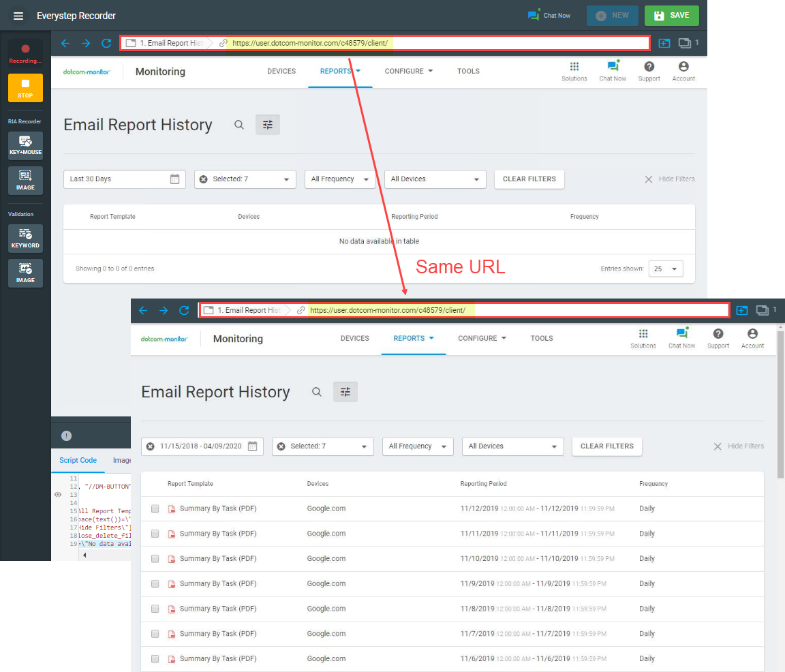Pick the IMAGE tool under Validation
This screenshot has width=785, height=672.
pyautogui.click(x=25, y=273)
